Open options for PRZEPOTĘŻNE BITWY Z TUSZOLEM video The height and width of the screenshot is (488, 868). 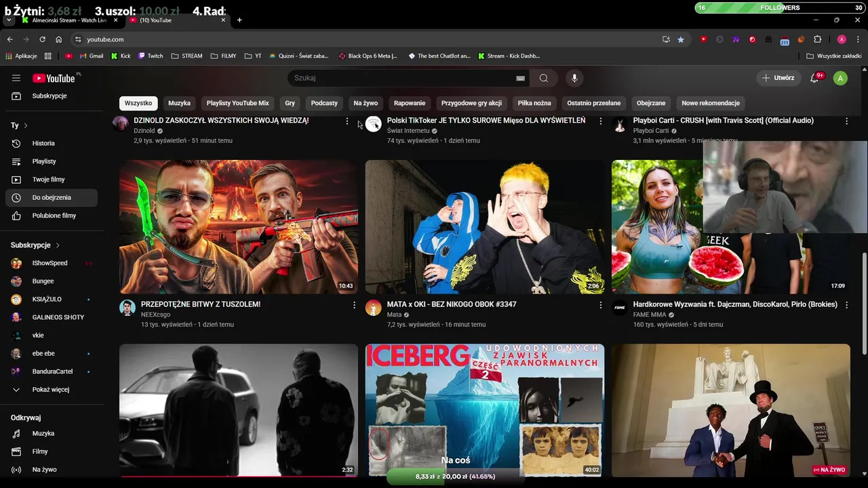(x=354, y=306)
